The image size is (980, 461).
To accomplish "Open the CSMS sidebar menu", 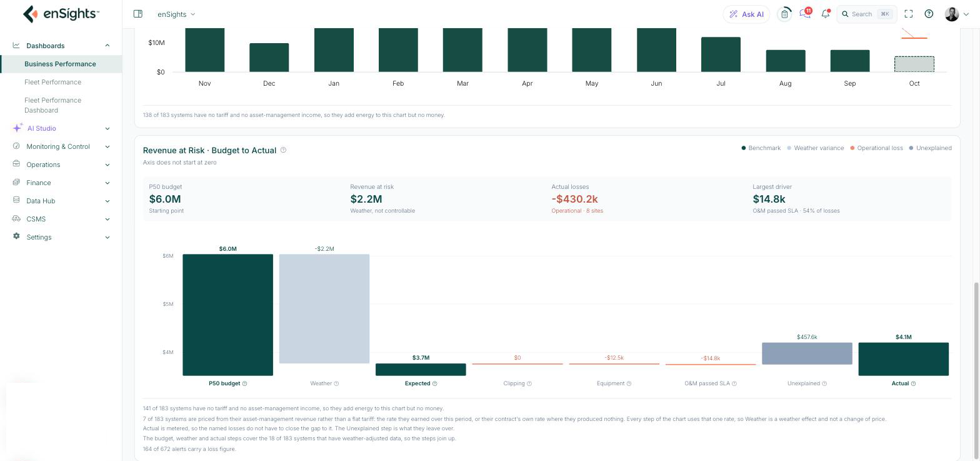I will [x=61, y=219].
